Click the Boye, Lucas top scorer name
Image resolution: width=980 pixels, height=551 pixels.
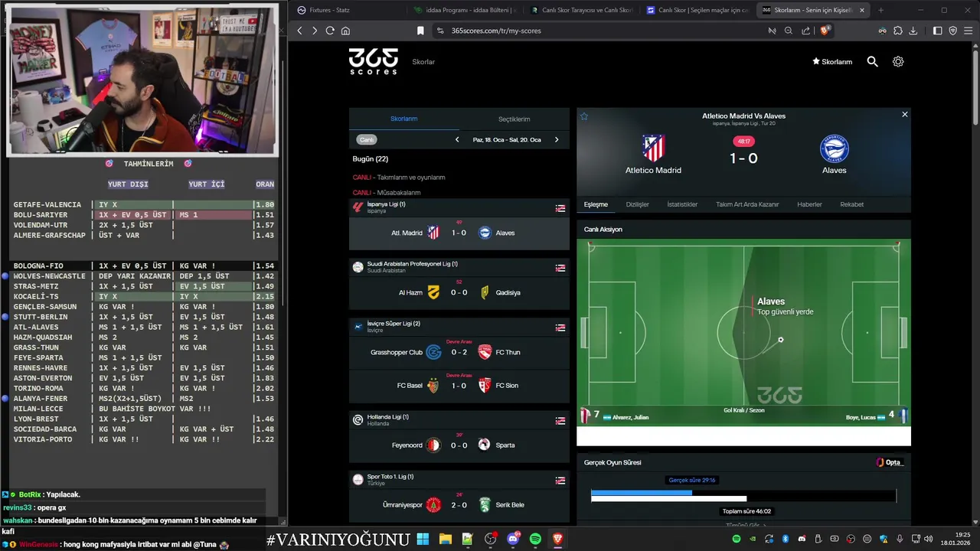click(861, 417)
